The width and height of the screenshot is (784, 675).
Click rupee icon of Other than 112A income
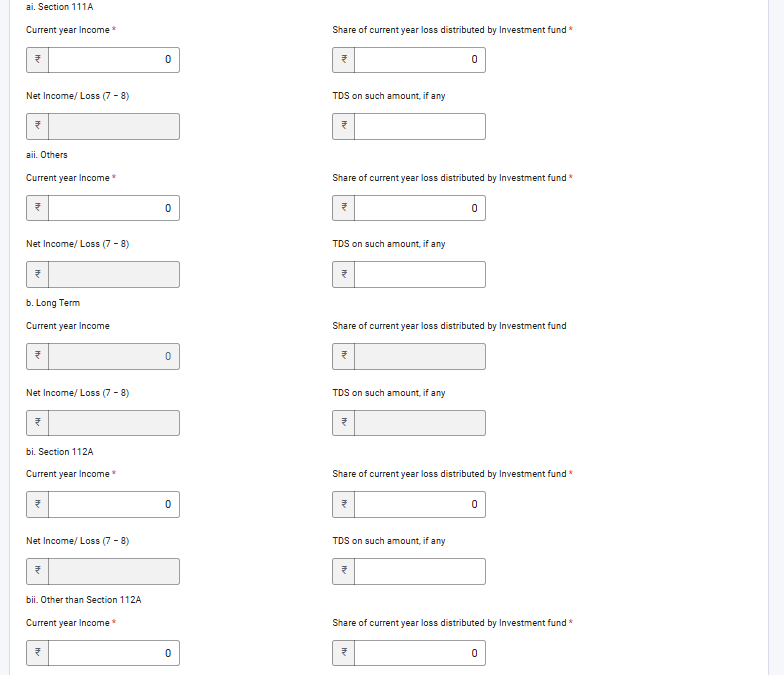click(38, 653)
